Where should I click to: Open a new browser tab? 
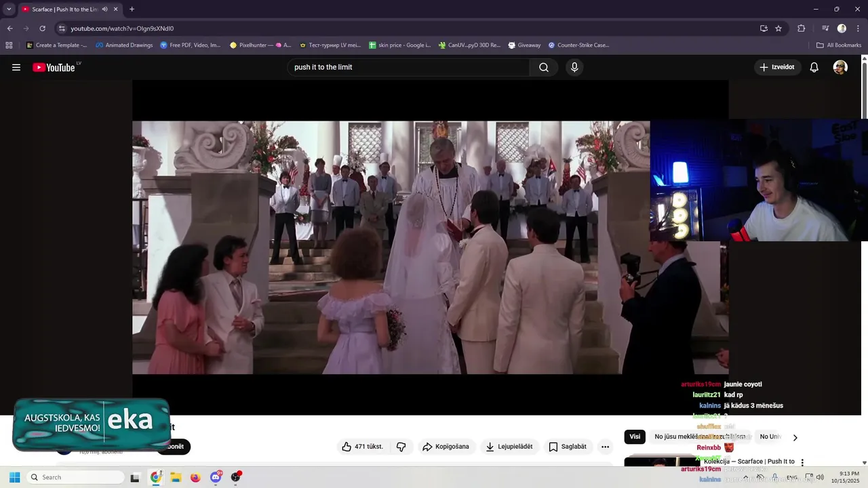(132, 9)
